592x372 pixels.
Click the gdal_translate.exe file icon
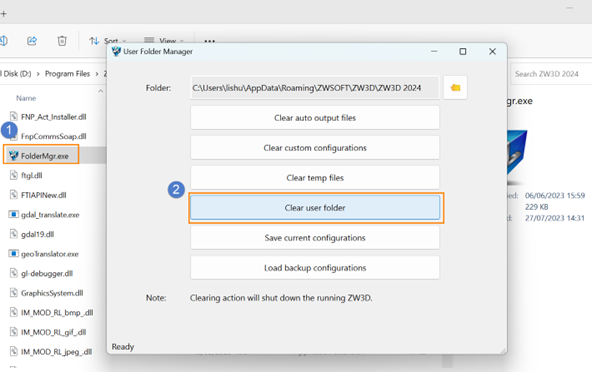(x=14, y=214)
